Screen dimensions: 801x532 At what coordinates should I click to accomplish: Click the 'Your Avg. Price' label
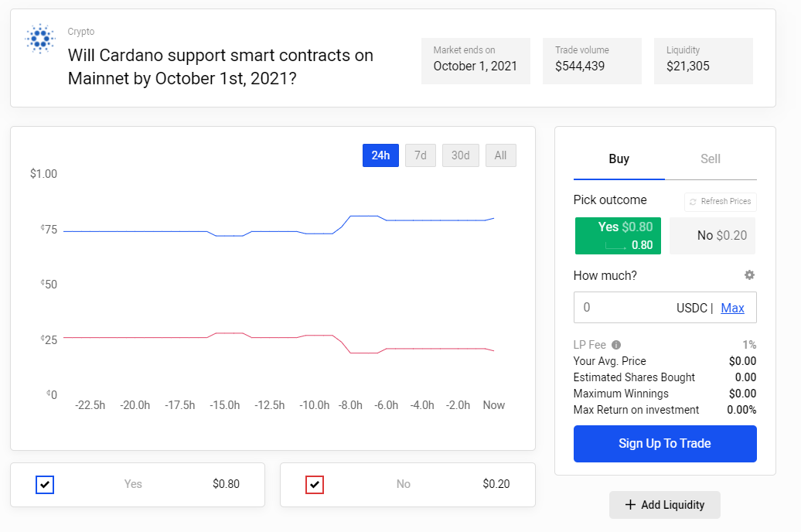[x=609, y=361]
